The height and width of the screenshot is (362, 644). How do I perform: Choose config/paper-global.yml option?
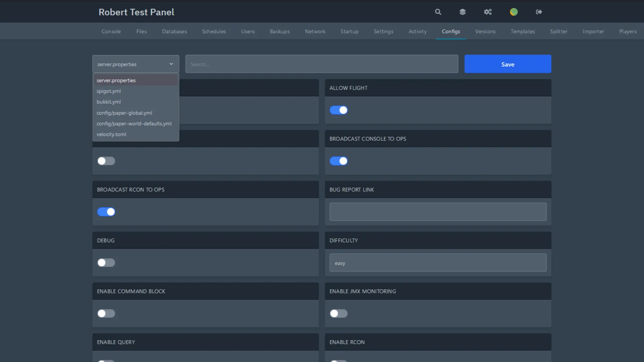point(124,113)
